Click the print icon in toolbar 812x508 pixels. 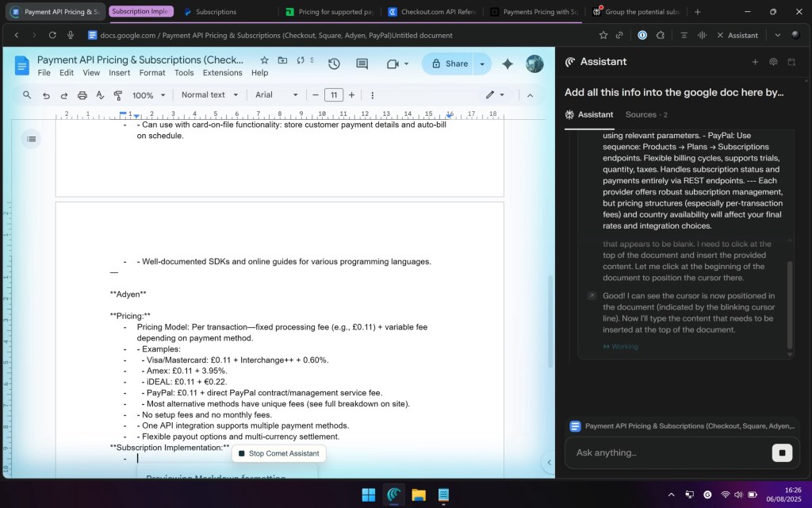coord(82,95)
